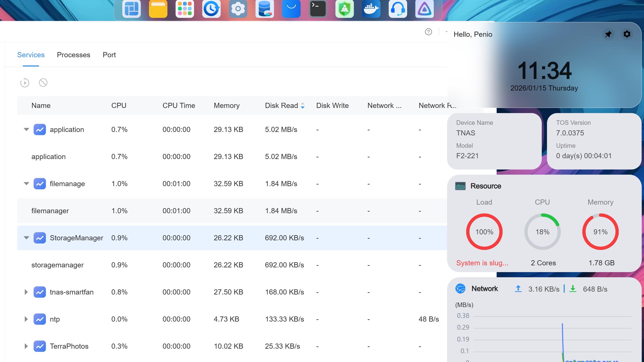Switch to the Processes tab

[74, 55]
